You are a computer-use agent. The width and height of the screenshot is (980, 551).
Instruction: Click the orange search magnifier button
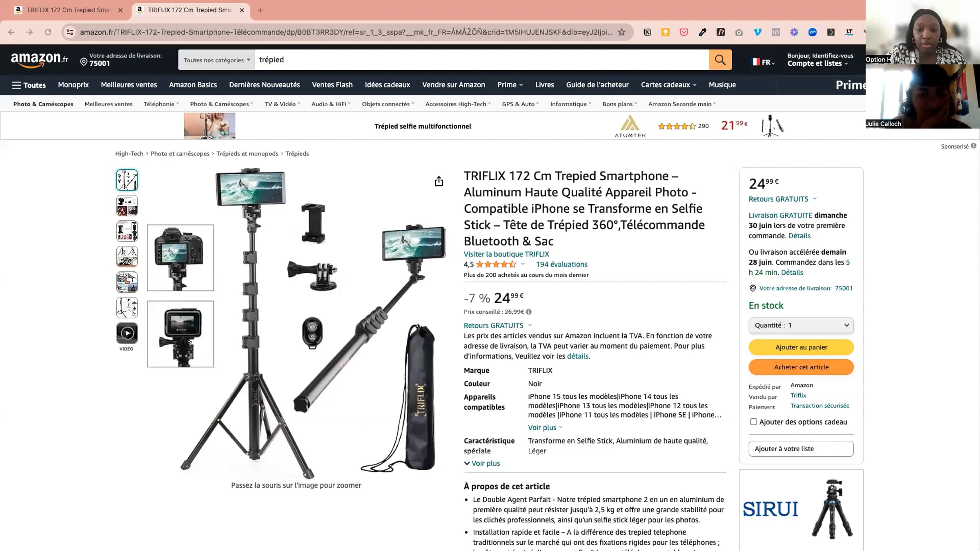pyautogui.click(x=720, y=60)
